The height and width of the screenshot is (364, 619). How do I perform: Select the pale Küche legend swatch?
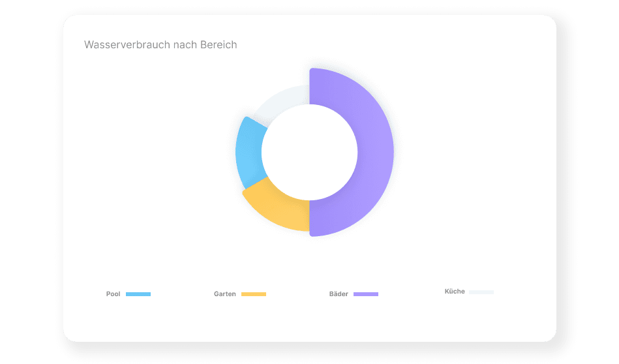[x=481, y=292]
